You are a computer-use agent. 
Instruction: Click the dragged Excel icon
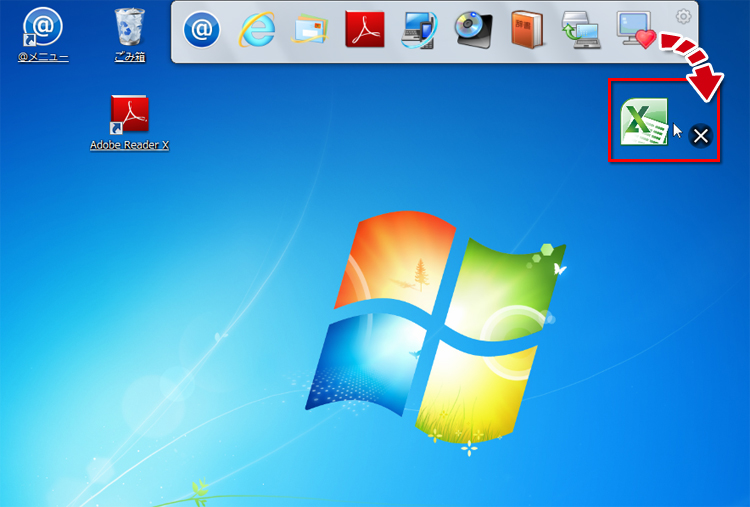coord(644,121)
